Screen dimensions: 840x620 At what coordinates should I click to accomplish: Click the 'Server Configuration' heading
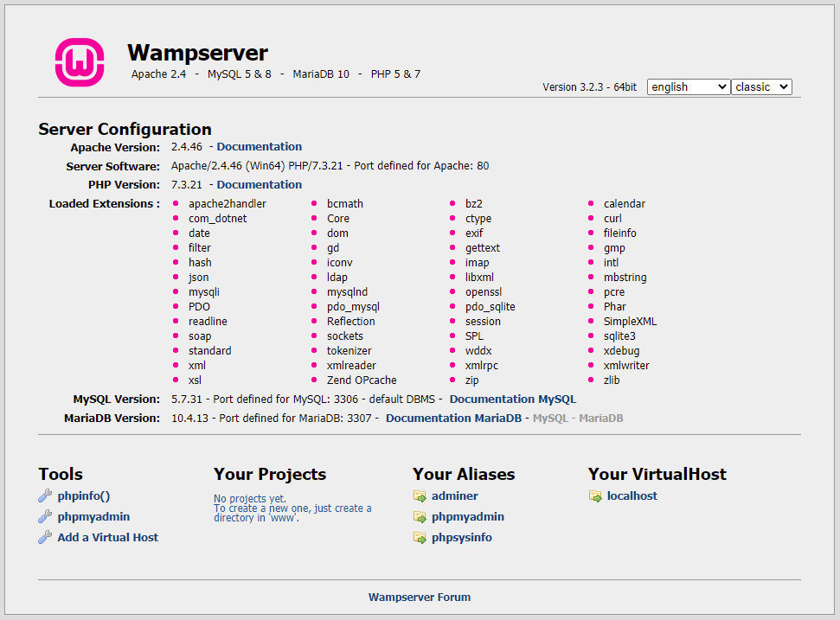click(125, 130)
